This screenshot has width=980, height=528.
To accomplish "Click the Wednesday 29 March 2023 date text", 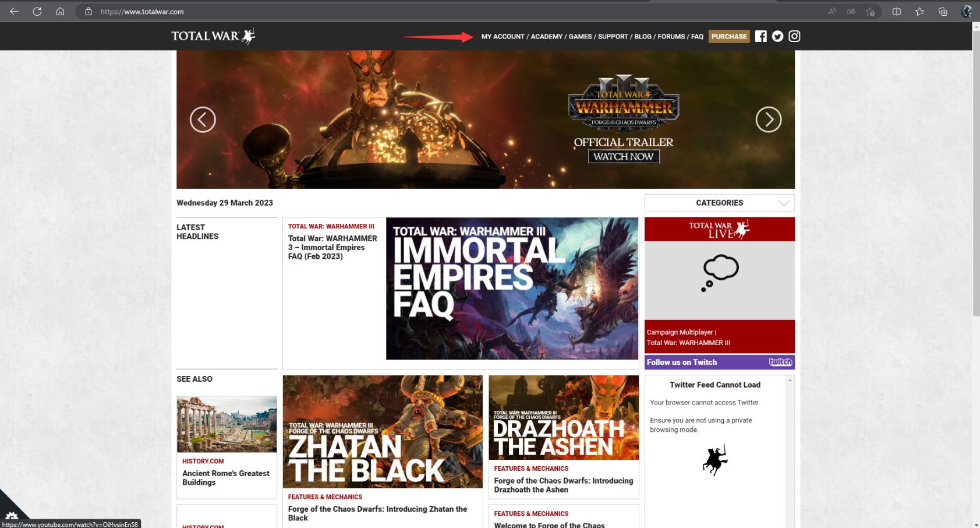I will coord(225,203).
